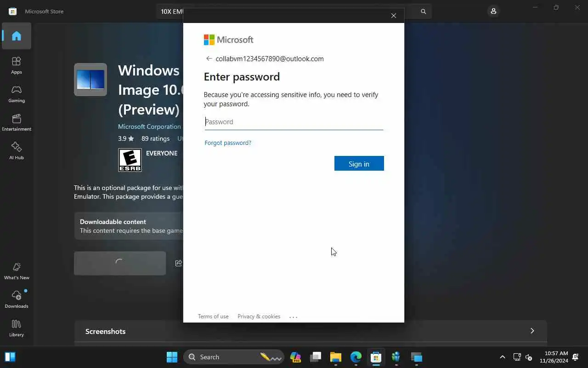Open Gaming section in Store sidebar
This screenshot has width=588, height=368.
(17, 94)
